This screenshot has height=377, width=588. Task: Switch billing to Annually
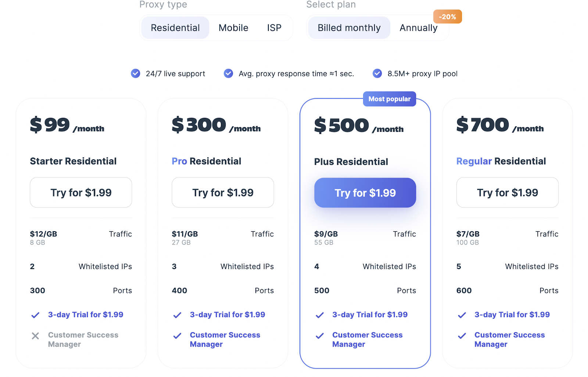tap(418, 28)
